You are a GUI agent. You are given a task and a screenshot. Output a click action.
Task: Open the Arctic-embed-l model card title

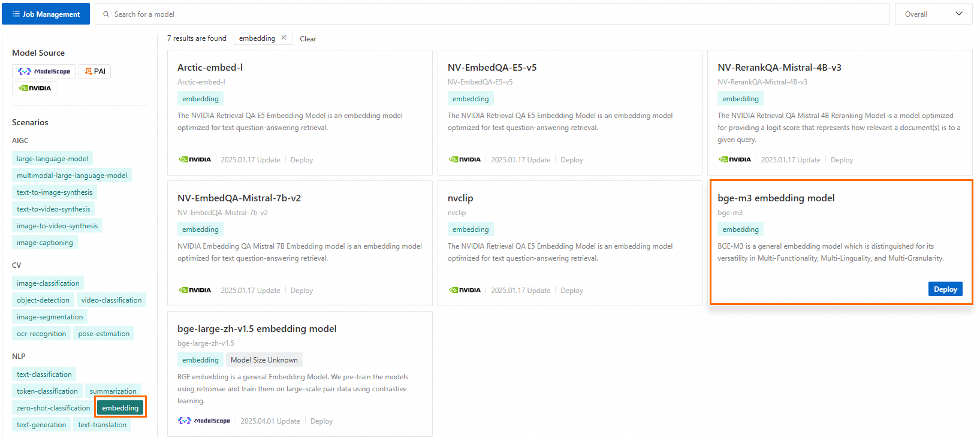tap(210, 67)
